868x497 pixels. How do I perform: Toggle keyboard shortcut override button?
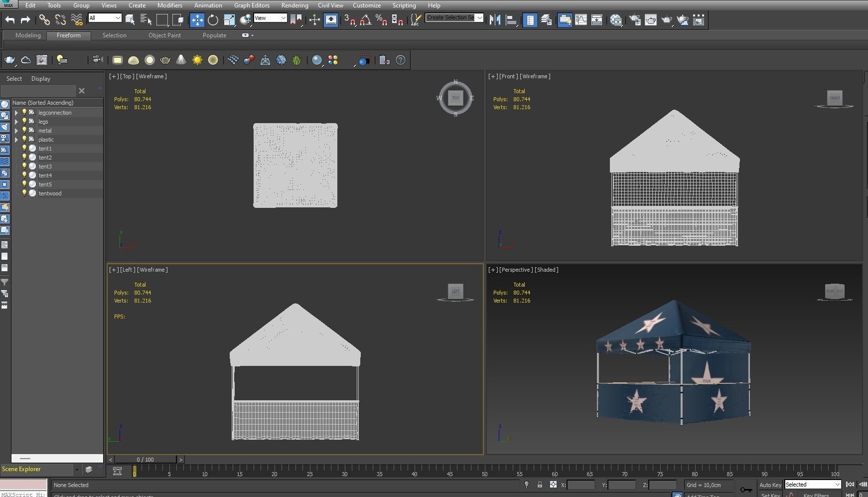tap(331, 20)
